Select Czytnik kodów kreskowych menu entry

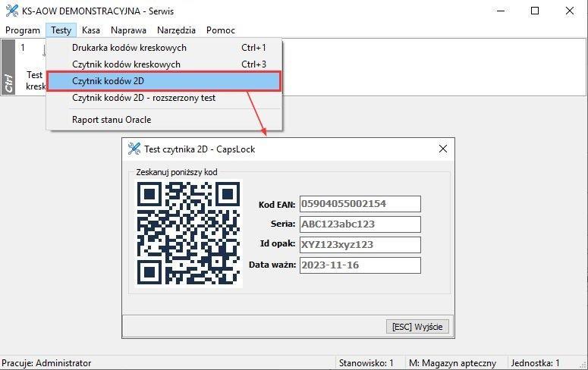164,64
